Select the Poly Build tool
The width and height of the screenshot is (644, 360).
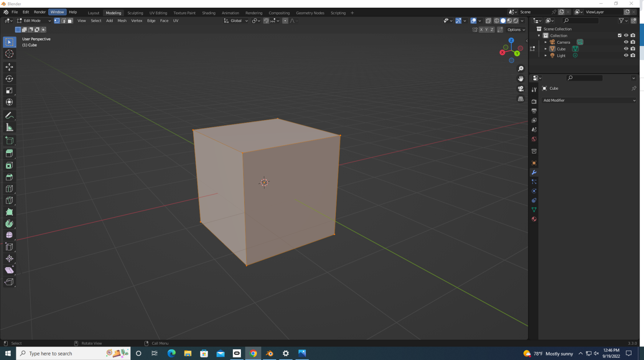(x=9, y=212)
